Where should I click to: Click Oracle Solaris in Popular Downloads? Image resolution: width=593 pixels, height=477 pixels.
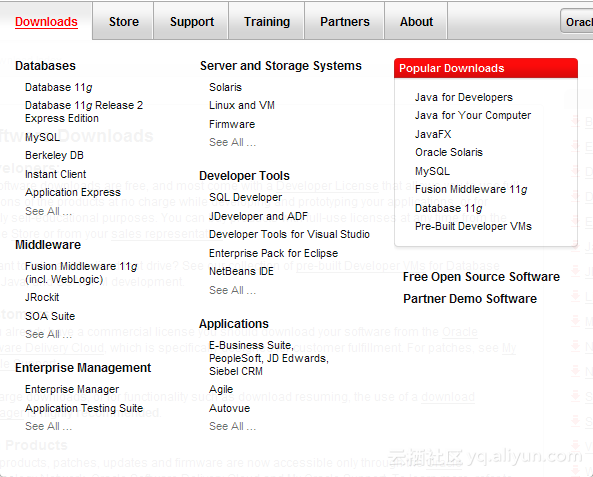pyautogui.click(x=449, y=152)
